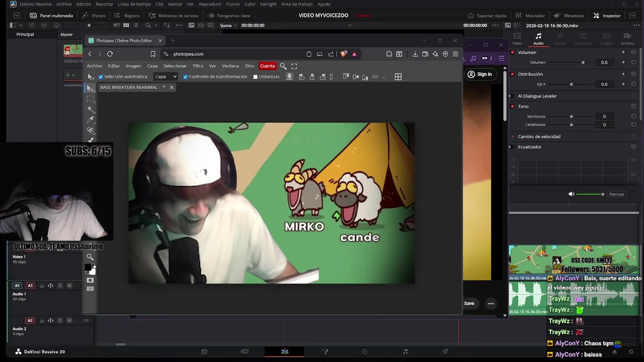This screenshot has width=644, height=362.
Task: Open the Media page icon in DaVinci bottom bar
Action: [204, 351]
